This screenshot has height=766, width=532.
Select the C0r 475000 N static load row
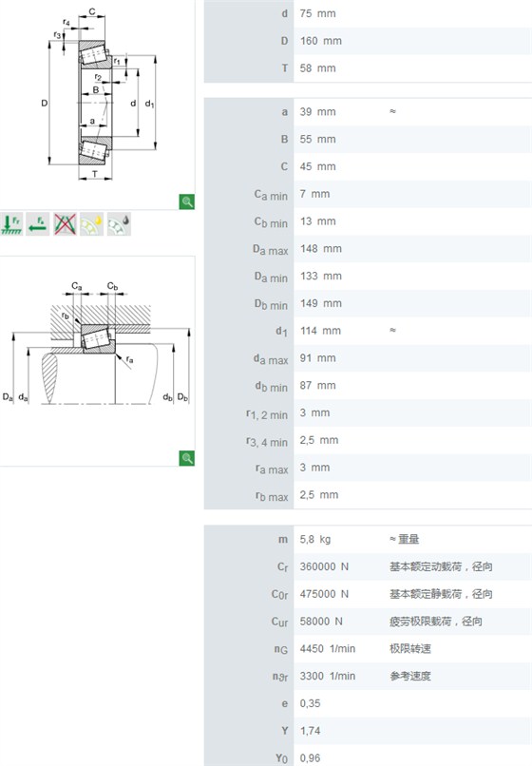click(368, 594)
